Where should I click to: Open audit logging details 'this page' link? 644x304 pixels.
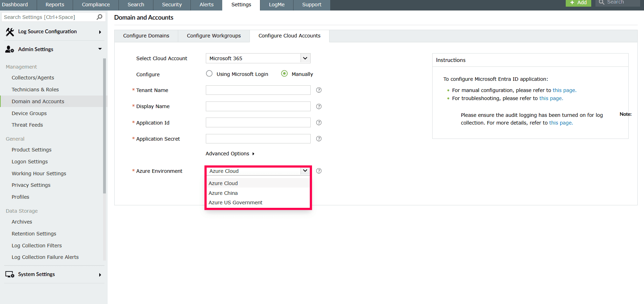click(x=561, y=123)
